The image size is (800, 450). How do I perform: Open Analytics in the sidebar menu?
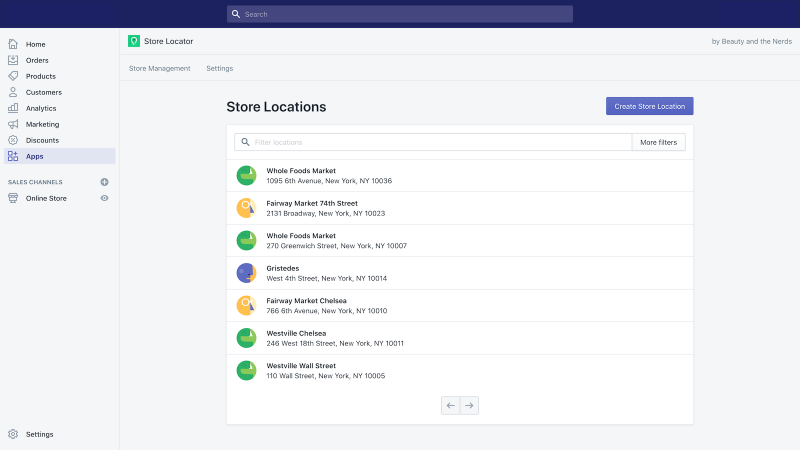60,108
